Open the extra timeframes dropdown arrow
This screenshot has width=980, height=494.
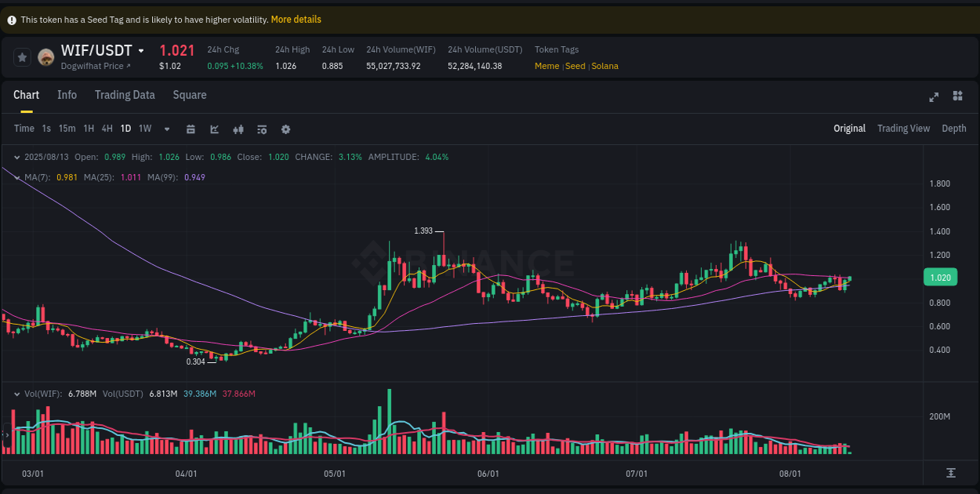pyautogui.click(x=166, y=128)
